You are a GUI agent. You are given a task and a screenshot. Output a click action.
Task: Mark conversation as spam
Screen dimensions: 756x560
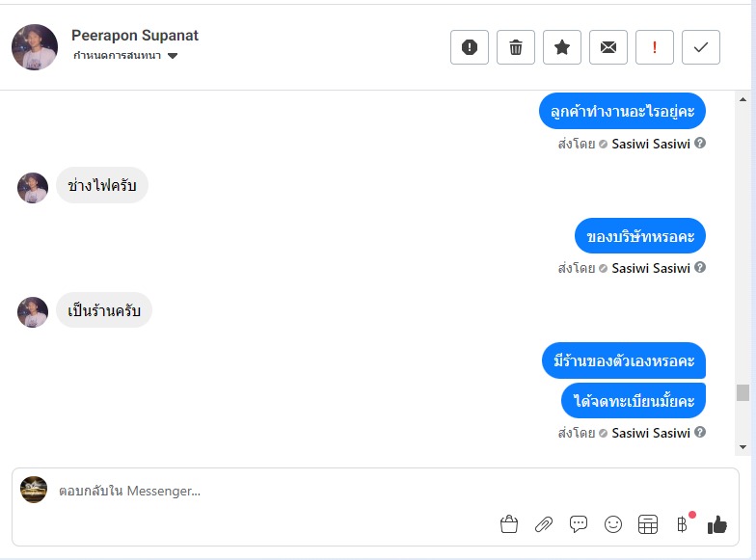click(470, 47)
